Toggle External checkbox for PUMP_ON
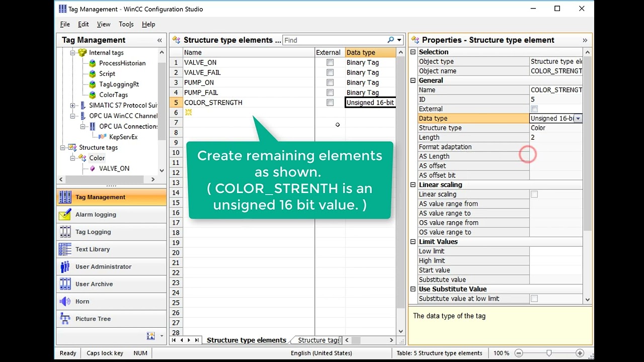 tap(330, 83)
